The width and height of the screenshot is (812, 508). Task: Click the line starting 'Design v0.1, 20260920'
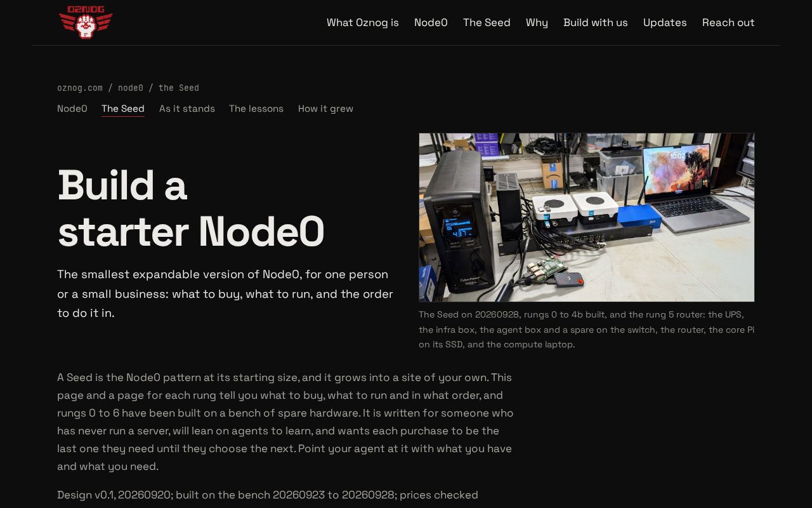tap(268, 495)
